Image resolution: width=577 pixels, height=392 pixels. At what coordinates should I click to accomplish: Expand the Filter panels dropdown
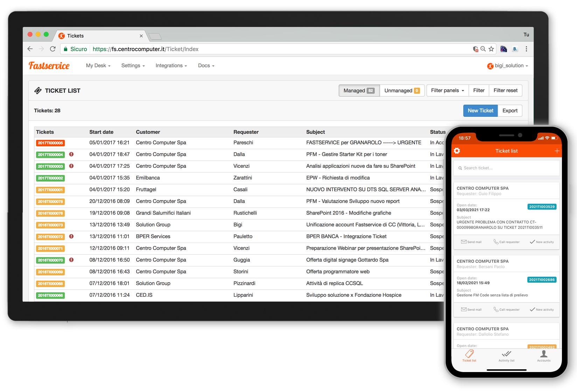pyautogui.click(x=447, y=90)
